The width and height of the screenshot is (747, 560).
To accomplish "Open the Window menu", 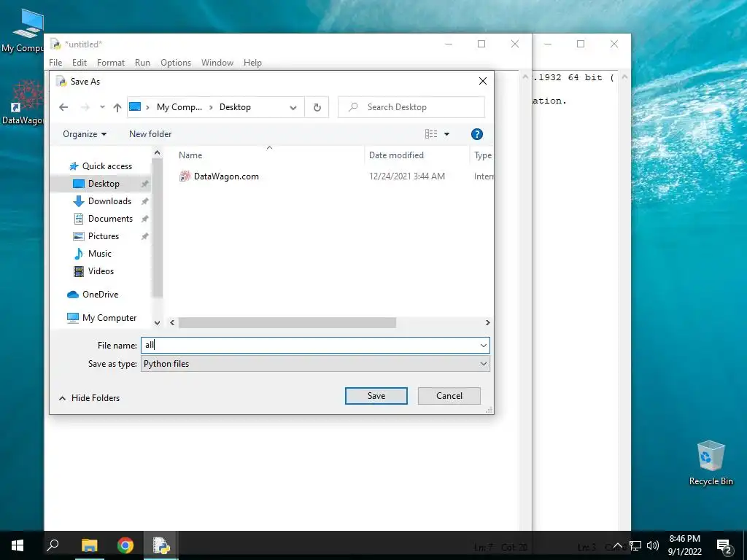I will coord(217,63).
